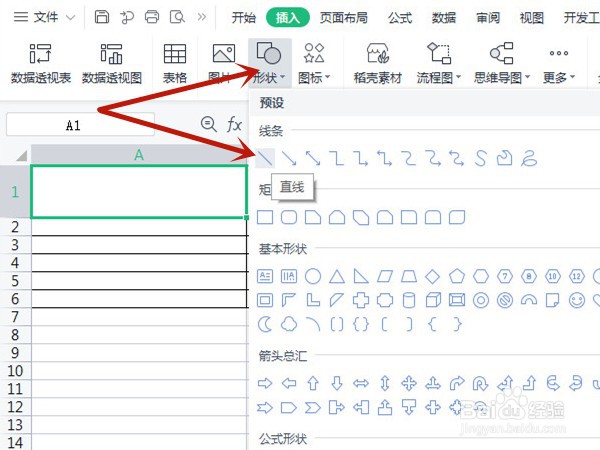Select the horizontal text box shape
Screen dimensions: 600x450
(265, 276)
